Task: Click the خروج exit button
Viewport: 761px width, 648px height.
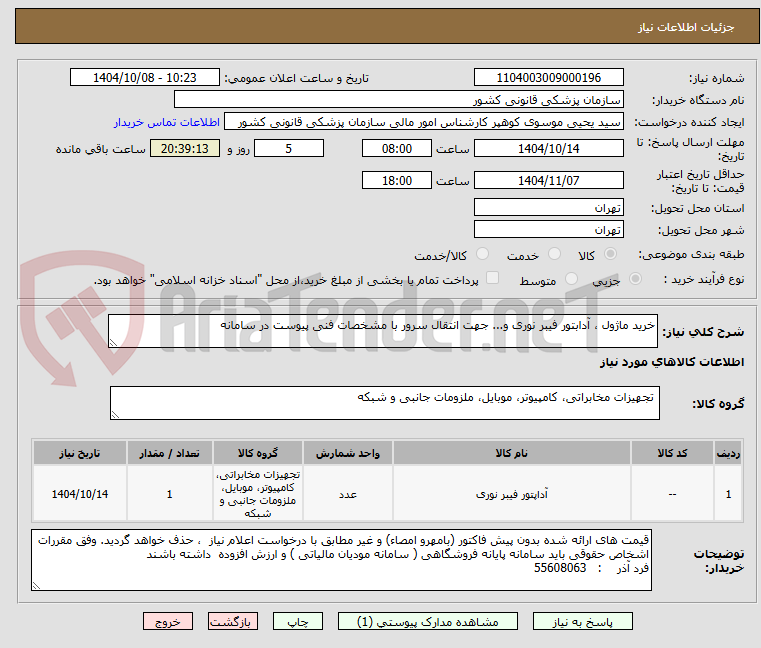Action: click(x=167, y=621)
